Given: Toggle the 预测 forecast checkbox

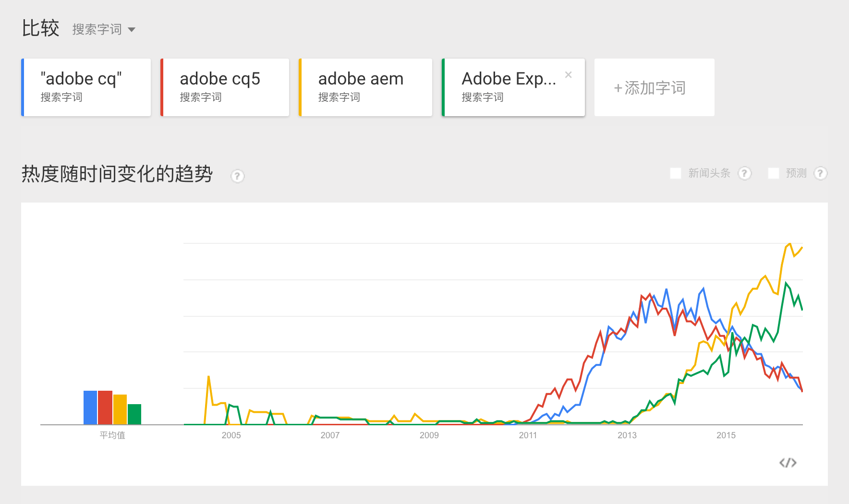Looking at the screenshot, I should point(774,173).
